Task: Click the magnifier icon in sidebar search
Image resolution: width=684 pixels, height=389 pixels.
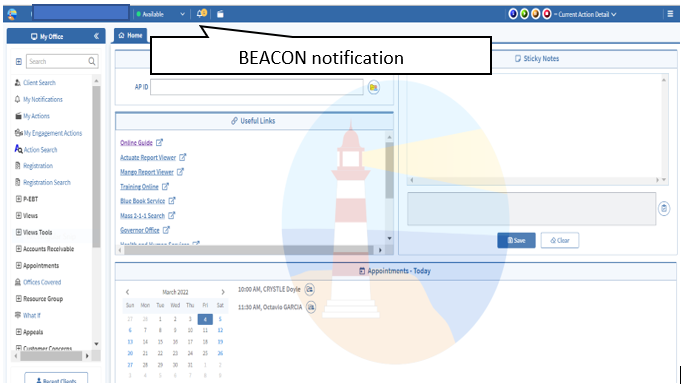Action: 92,61
